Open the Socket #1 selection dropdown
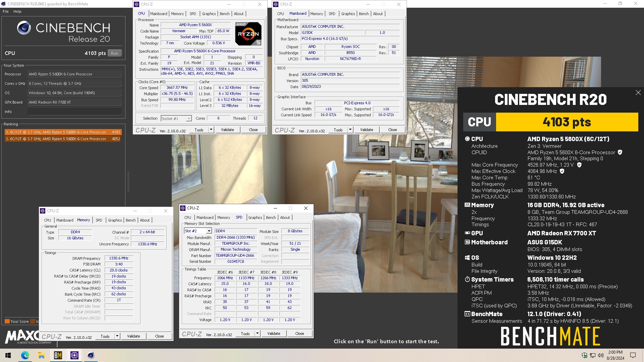The image size is (644, 362). (189, 119)
